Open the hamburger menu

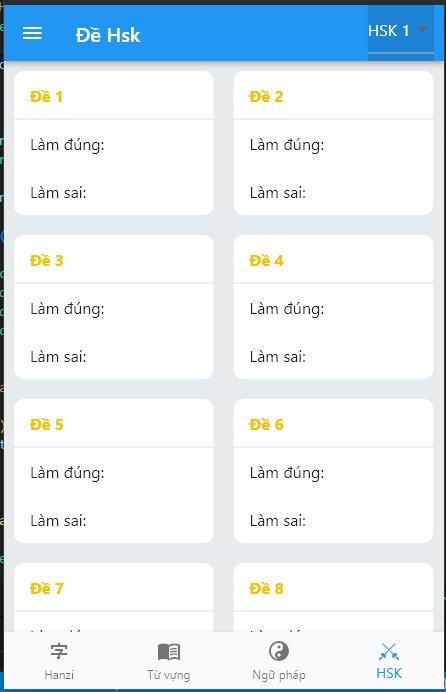32,33
